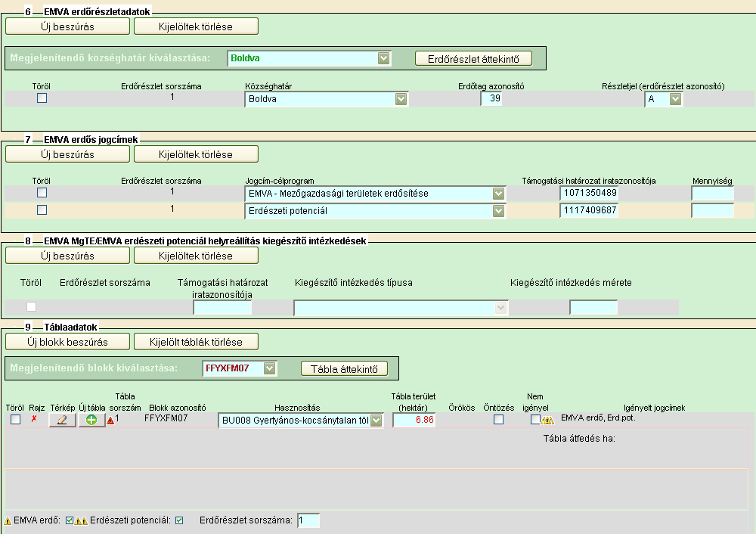Uncheck the bottom Erdészeti potenciál checkbox
The width and height of the screenshot is (756, 534).
click(x=179, y=520)
